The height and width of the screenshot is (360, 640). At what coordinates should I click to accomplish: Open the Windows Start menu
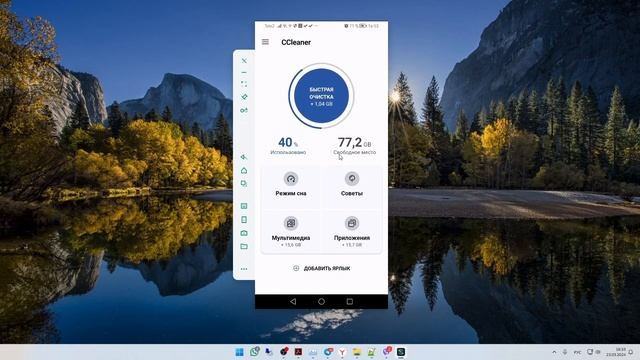[240, 352]
